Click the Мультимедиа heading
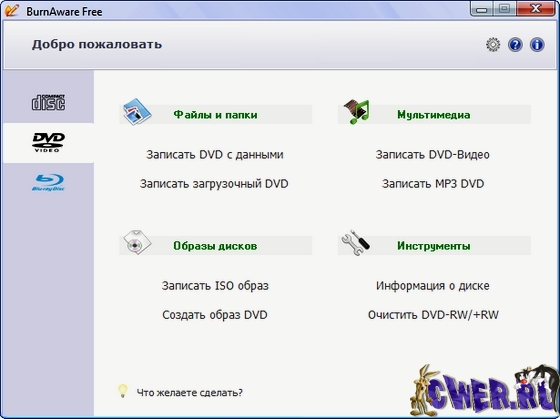The image size is (560, 419). point(434,115)
